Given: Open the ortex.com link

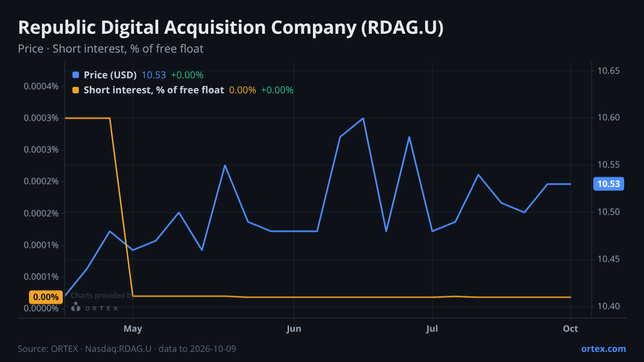Looking at the screenshot, I should click(603, 349).
